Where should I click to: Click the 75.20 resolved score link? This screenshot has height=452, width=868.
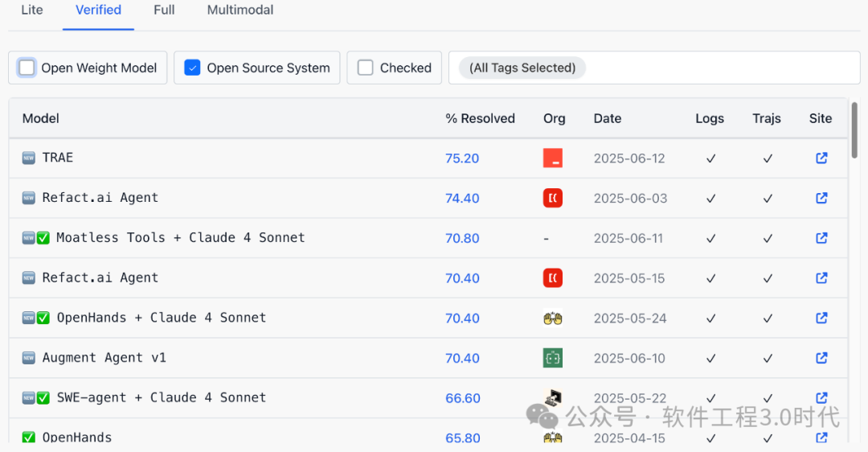pos(462,158)
